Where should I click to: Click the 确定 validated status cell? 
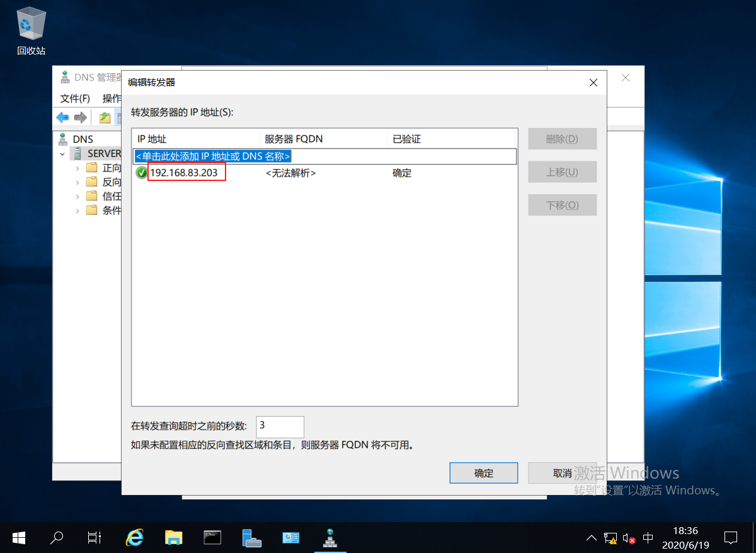(402, 173)
